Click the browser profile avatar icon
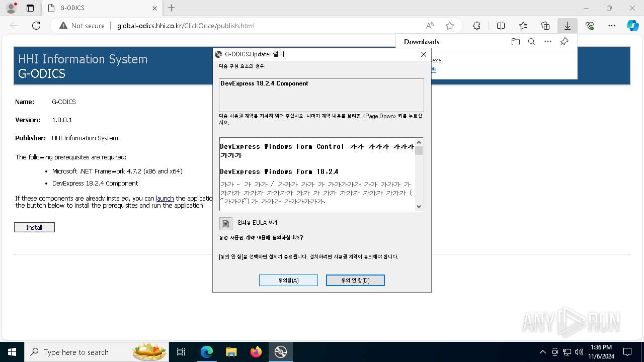The height and width of the screenshot is (362, 644). [11, 8]
